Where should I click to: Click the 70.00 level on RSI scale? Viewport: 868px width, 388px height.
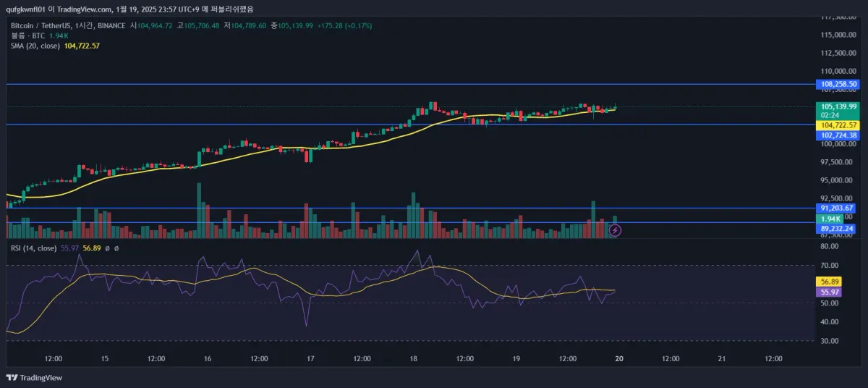pos(830,265)
